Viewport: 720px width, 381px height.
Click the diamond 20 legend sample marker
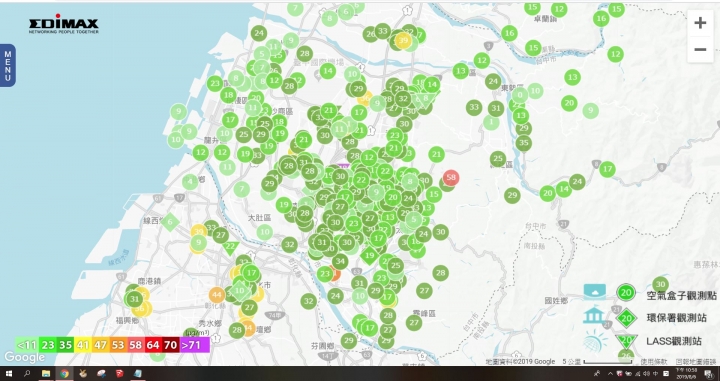point(625,318)
